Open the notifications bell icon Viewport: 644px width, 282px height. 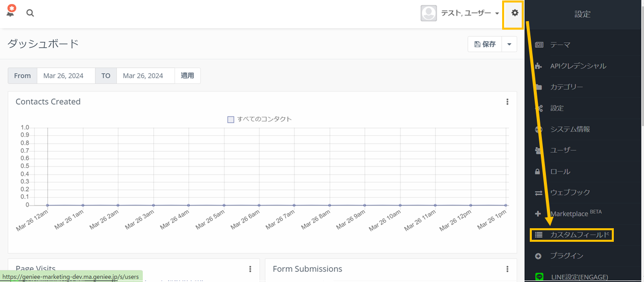point(11,11)
